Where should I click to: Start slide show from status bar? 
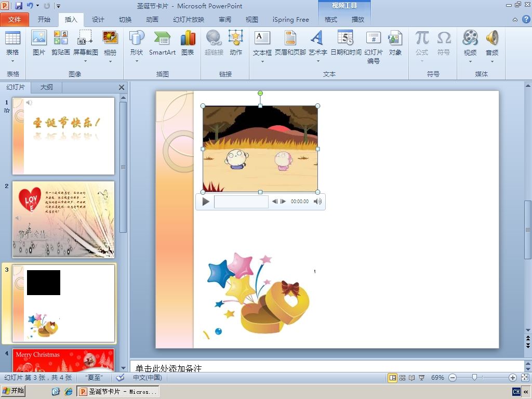click(x=422, y=378)
